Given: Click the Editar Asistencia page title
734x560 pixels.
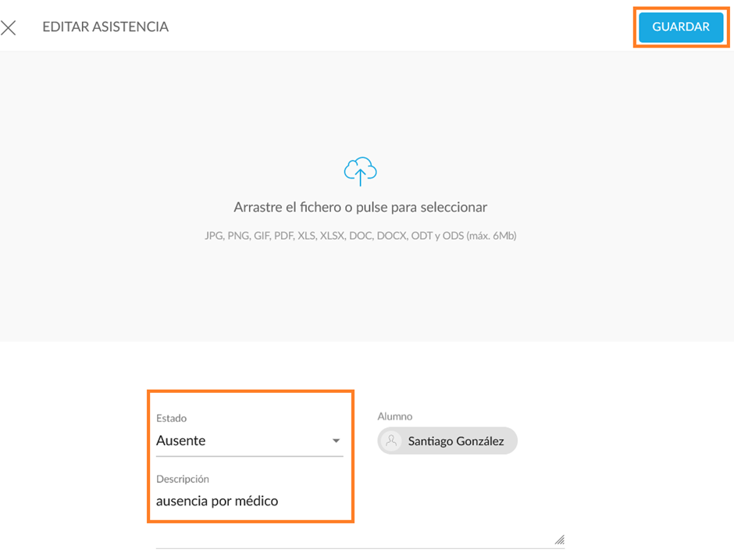Looking at the screenshot, I should [105, 27].
